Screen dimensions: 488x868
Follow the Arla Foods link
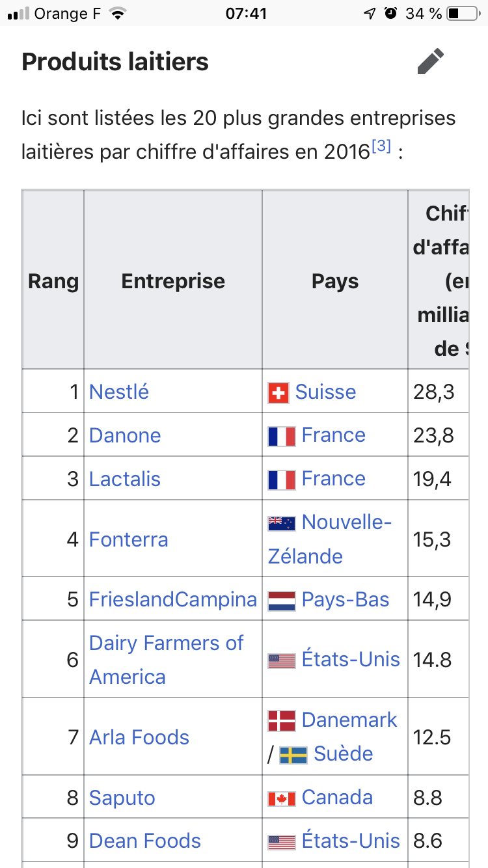coord(139,737)
